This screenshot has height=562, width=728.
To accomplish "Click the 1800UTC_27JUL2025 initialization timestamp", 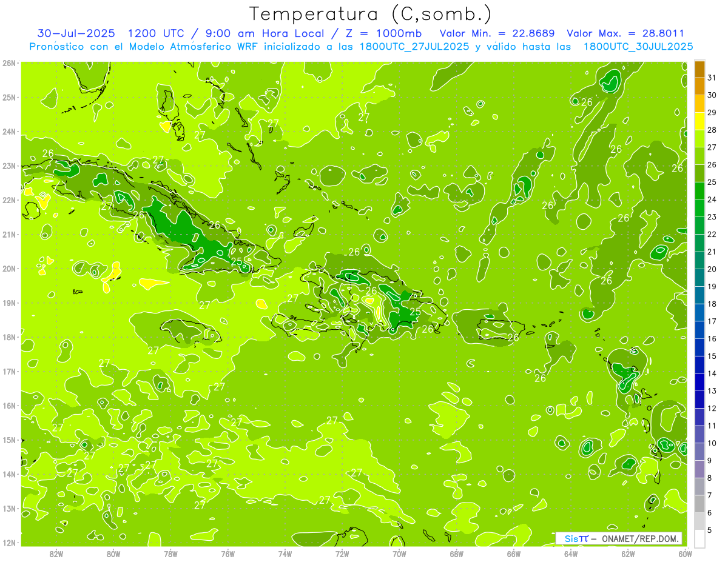I will [x=414, y=47].
